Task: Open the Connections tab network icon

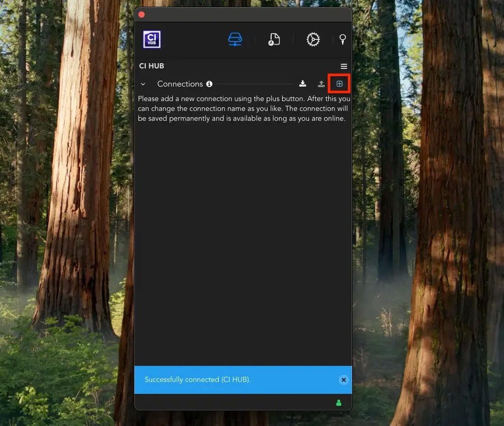Action: pos(235,39)
